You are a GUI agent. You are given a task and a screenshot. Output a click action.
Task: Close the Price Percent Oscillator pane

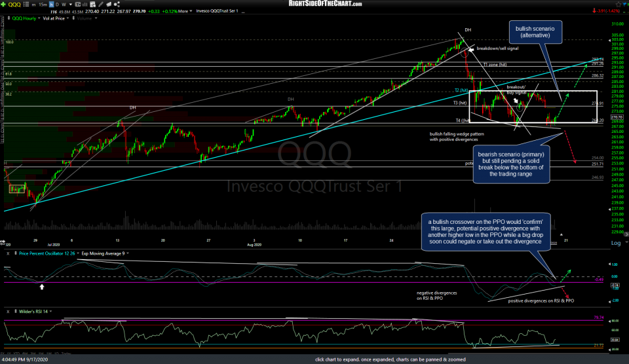(8, 253)
